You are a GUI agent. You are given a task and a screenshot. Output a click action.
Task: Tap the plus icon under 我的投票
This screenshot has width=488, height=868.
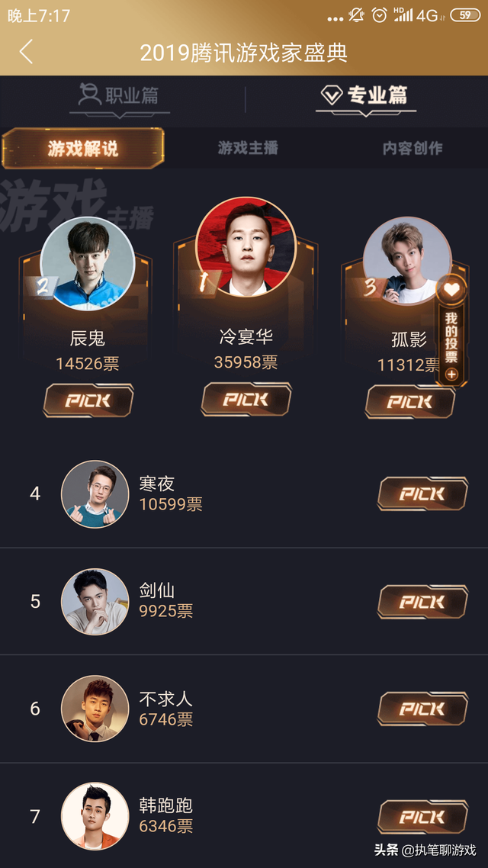451,375
